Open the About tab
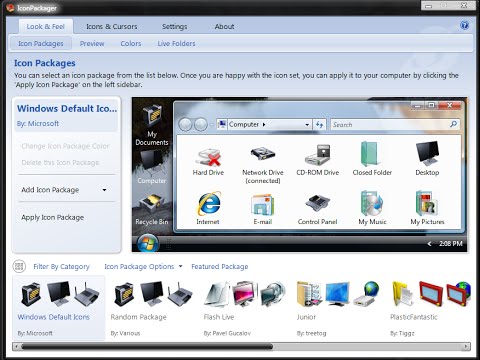This screenshot has width=480, height=360. pyautogui.click(x=224, y=27)
